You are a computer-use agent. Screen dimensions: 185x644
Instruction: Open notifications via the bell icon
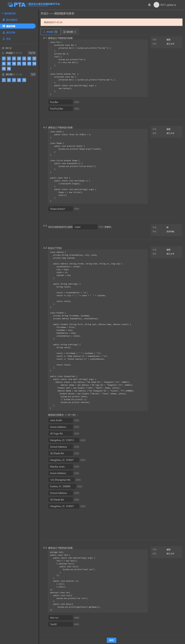point(149,5)
